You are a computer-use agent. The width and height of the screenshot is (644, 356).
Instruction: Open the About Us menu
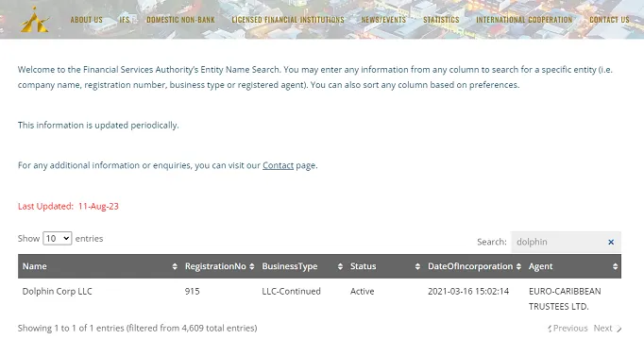tap(86, 20)
